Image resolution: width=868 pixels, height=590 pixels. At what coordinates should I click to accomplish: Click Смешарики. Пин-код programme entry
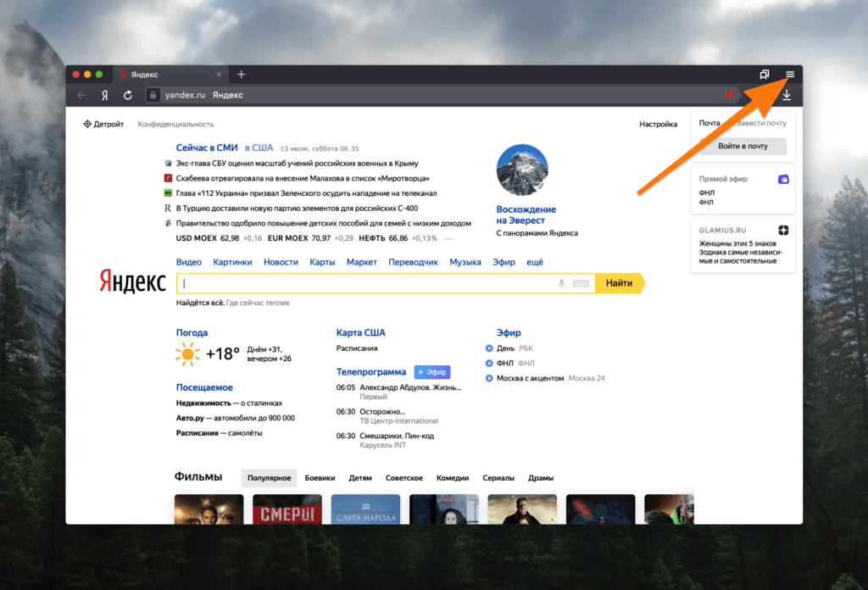coord(397,436)
